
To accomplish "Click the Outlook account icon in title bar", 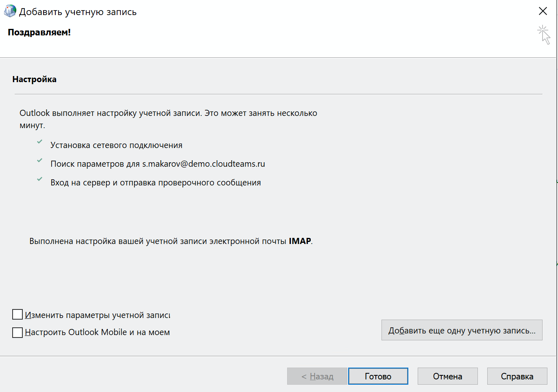I will tap(10, 11).
